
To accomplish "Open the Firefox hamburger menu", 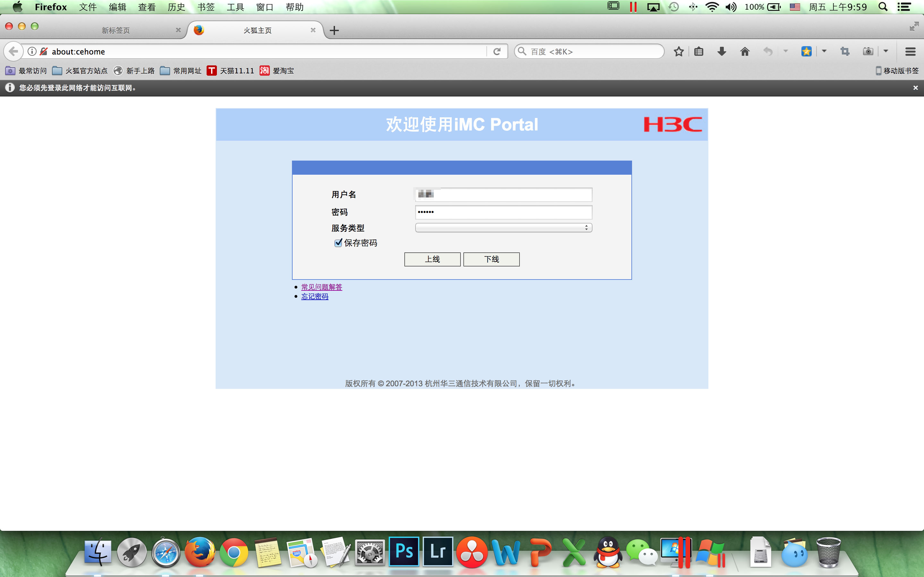I will (x=910, y=52).
